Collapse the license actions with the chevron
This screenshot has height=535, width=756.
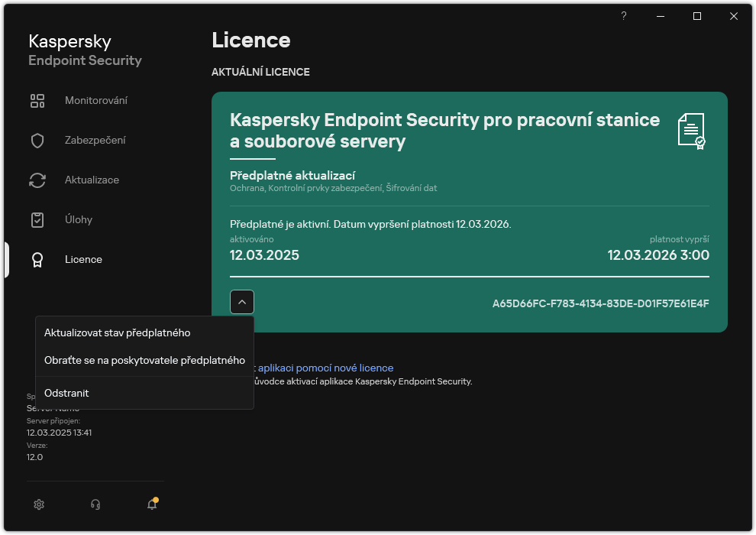(x=242, y=301)
